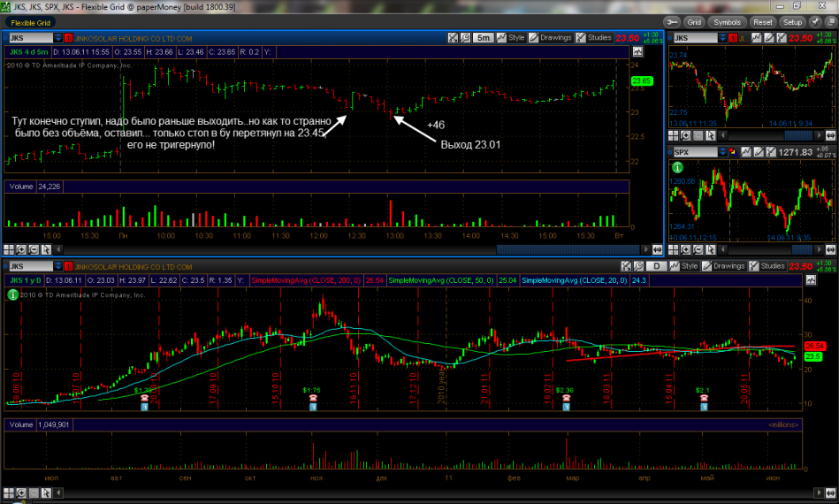Screen dimensions: 839x504
Task: Click Style icon in SPX chart header
Action: [746, 152]
